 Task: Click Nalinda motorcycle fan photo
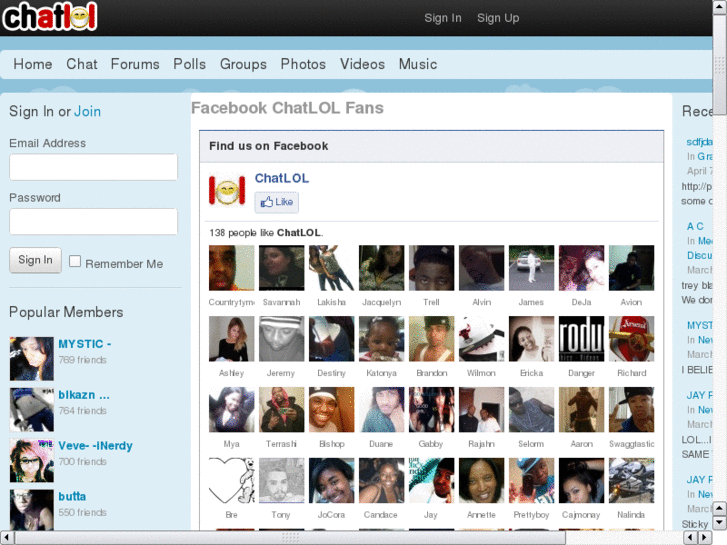point(631,481)
